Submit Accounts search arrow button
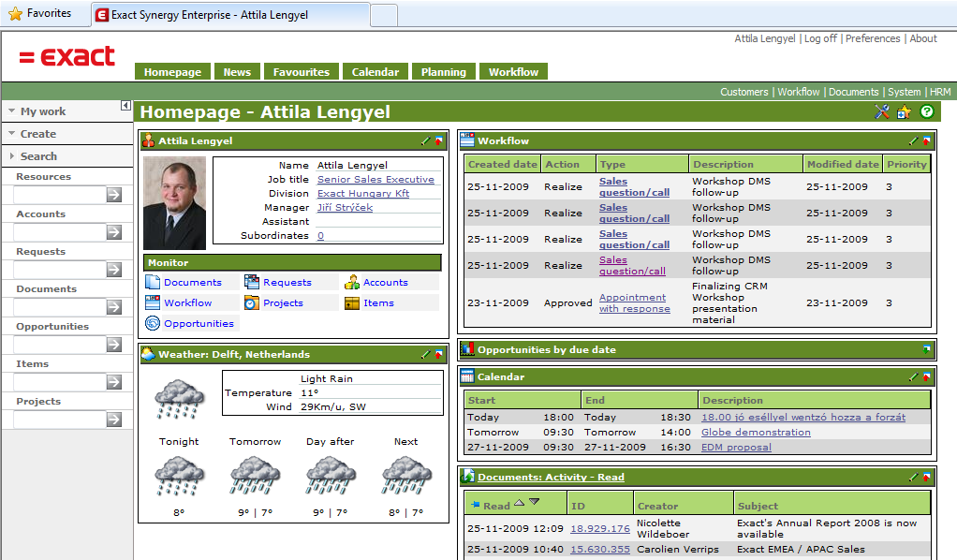 (114, 232)
